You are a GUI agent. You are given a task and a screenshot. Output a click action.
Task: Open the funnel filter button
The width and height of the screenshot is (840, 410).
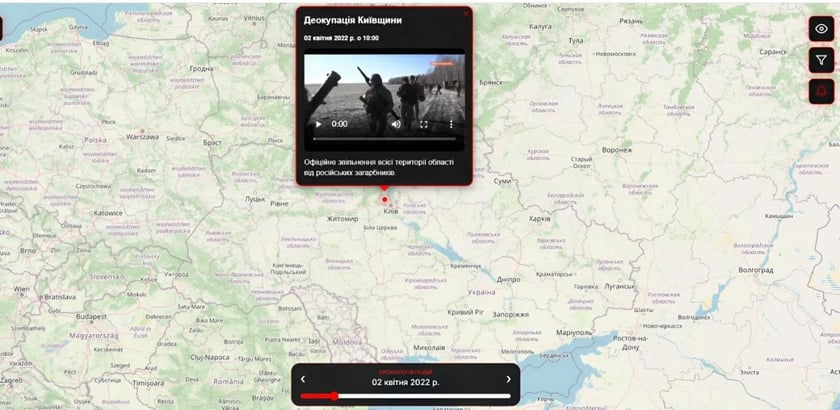[821, 60]
